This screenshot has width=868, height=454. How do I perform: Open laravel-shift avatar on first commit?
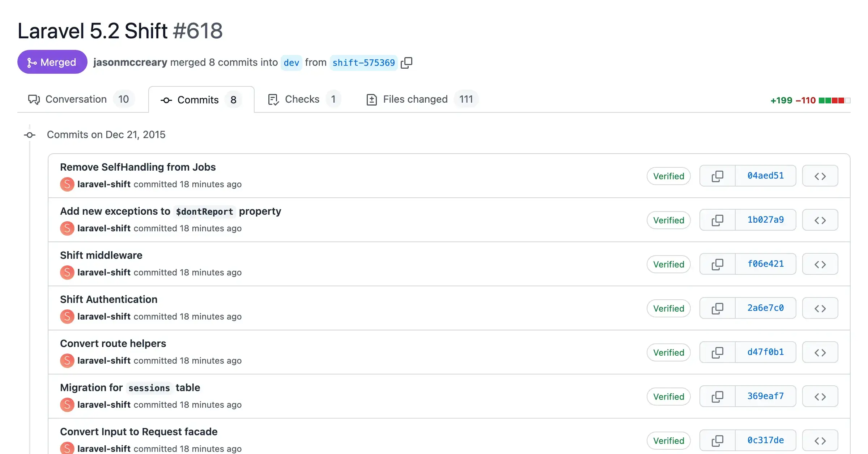(x=67, y=184)
